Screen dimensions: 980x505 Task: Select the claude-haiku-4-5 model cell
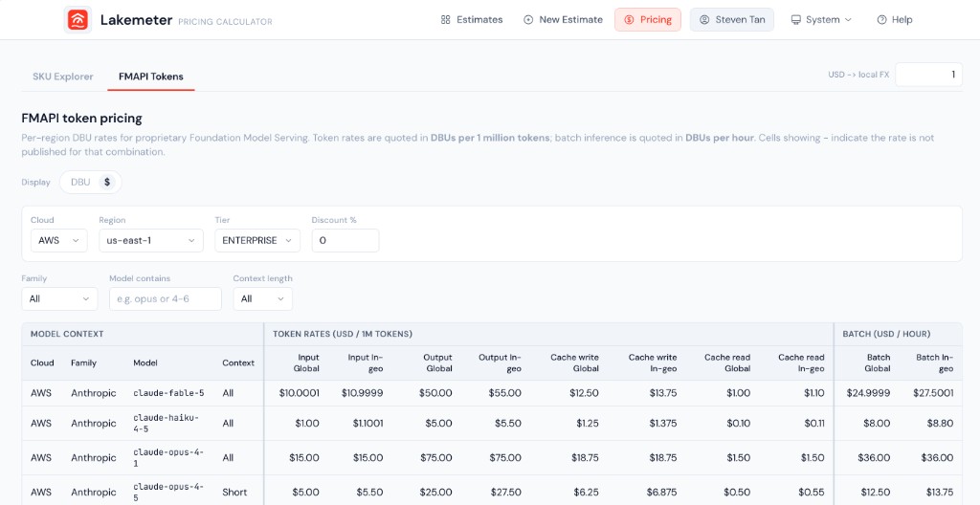click(x=166, y=423)
